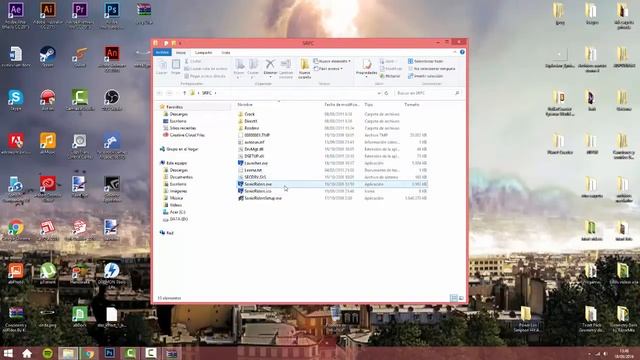This screenshot has height=360, width=640.
Task: Click the Copiar ribbon icon
Action: tap(162, 67)
